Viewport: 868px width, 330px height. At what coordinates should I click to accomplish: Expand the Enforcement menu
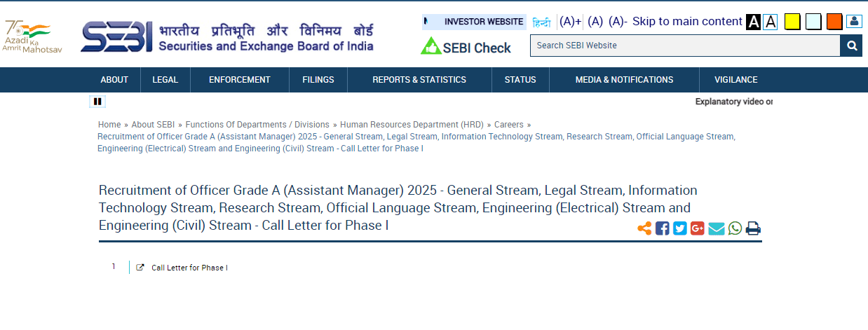tap(239, 80)
